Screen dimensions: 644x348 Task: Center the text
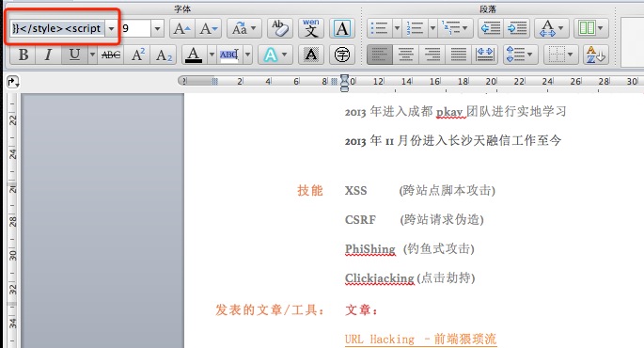pos(406,55)
